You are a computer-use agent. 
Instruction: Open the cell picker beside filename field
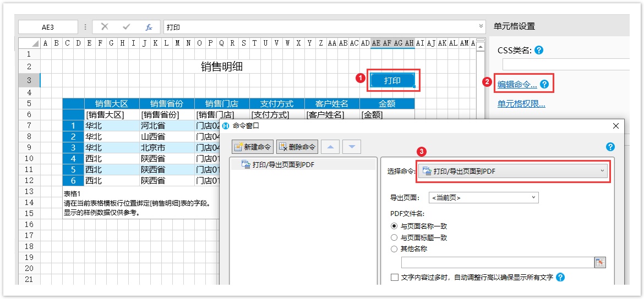tap(600, 262)
